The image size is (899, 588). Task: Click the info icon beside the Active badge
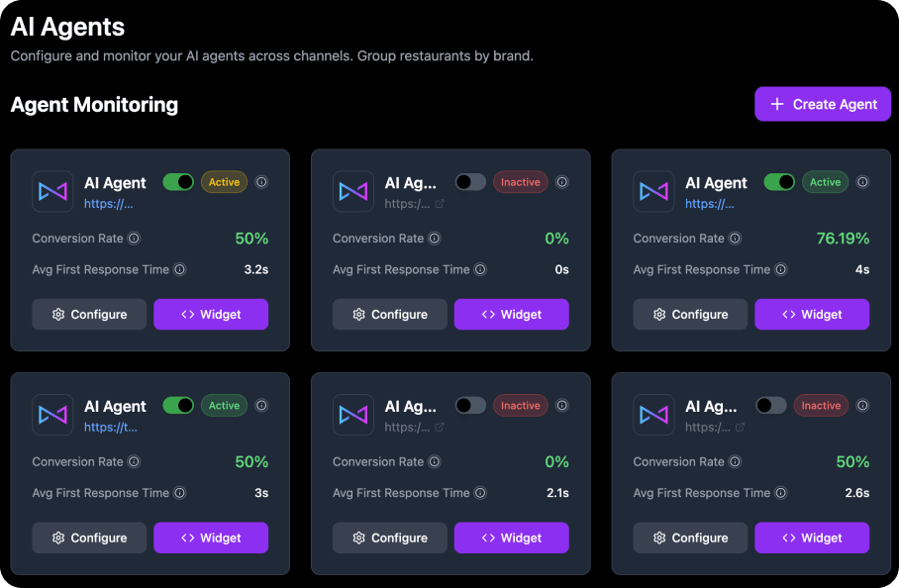261,182
